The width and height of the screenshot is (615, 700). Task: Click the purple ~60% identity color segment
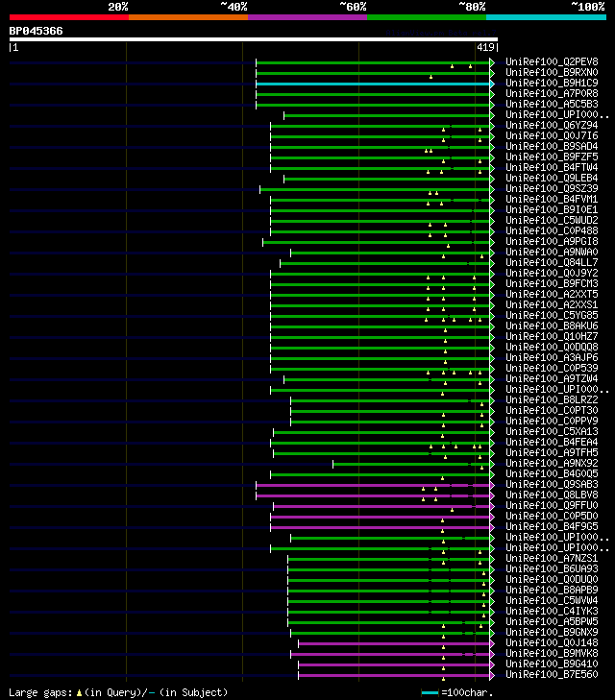(x=307, y=17)
